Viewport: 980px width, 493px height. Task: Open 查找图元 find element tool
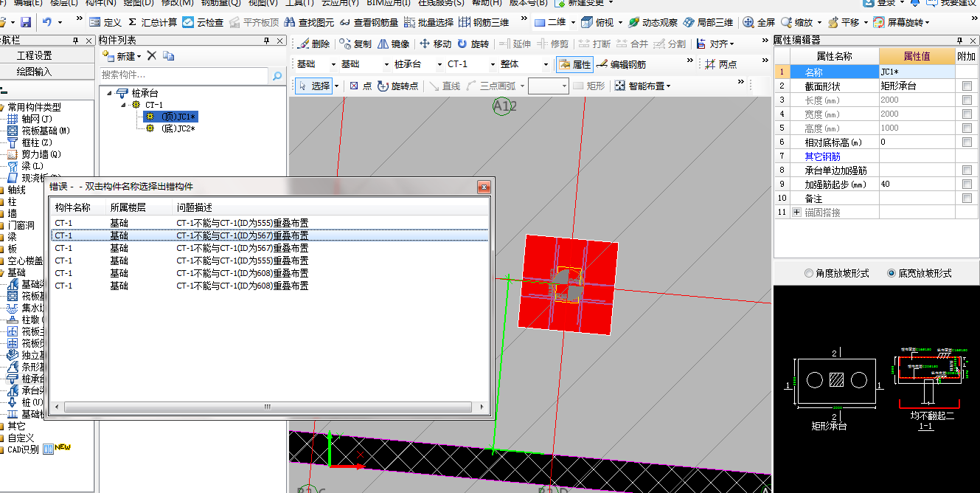[309, 23]
